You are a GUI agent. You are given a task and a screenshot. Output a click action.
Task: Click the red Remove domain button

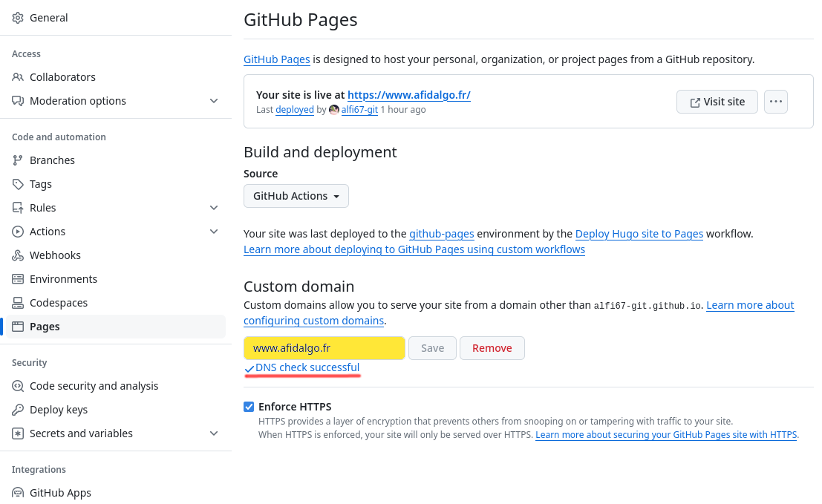click(x=492, y=348)
